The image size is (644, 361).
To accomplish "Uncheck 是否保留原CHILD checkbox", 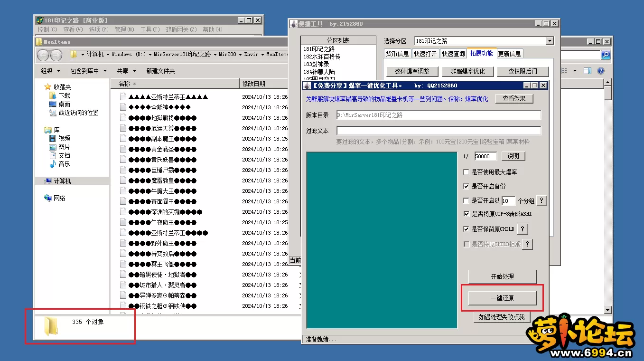I will (x=466, y=229).
